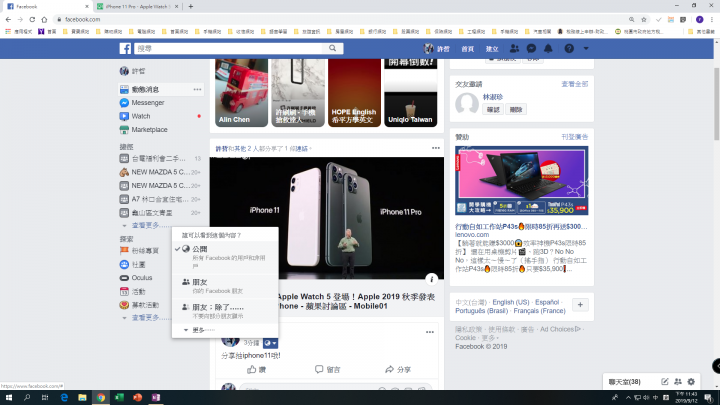Open audience selector dropdown on post

(x=270, y=343)
